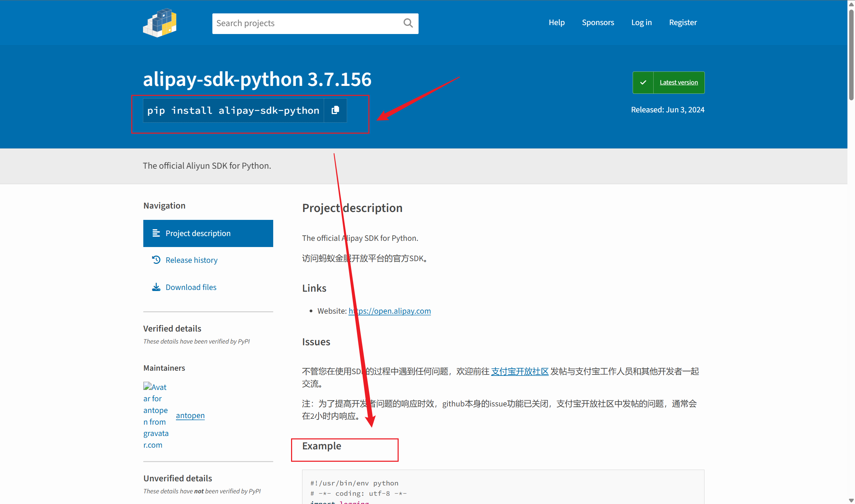
Task: Open the Register page
Action: 683,23
